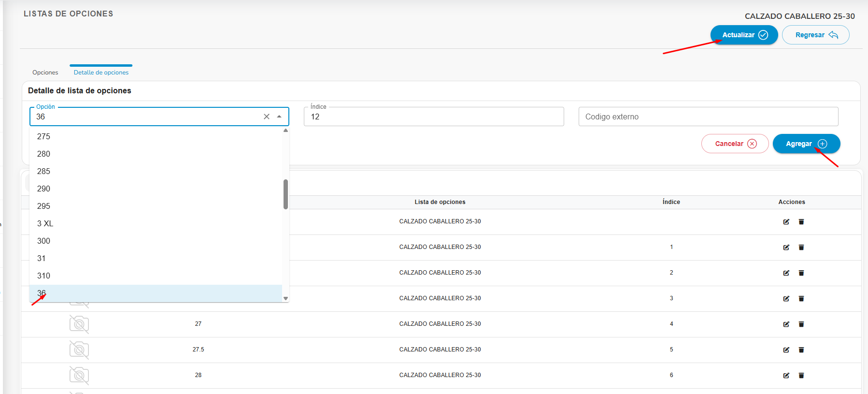Click the Lista de opciones column header

click(440, 202)
